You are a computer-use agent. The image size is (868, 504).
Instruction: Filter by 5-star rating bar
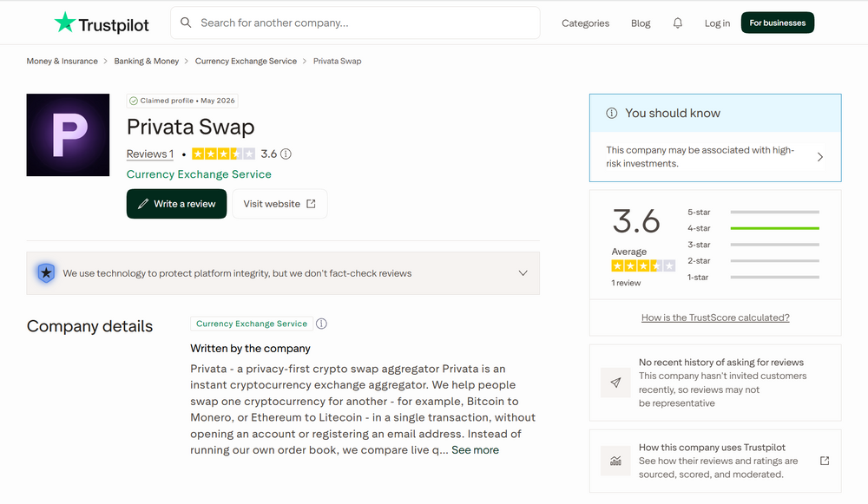point(753,212)
